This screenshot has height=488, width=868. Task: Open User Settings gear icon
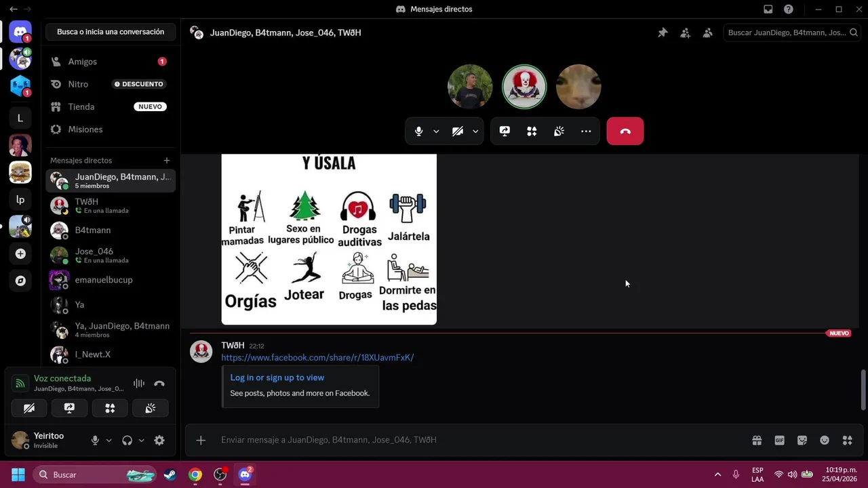[159, 441]
